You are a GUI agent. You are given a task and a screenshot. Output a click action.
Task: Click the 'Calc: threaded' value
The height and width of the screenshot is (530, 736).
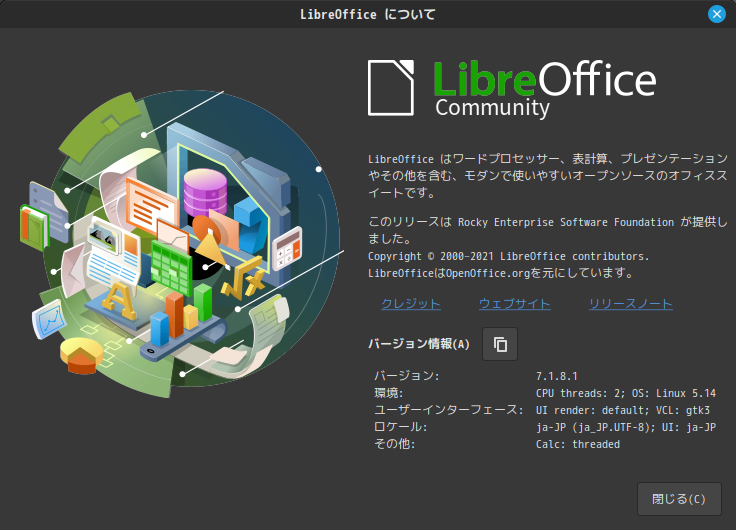click(x=578, y=444)
